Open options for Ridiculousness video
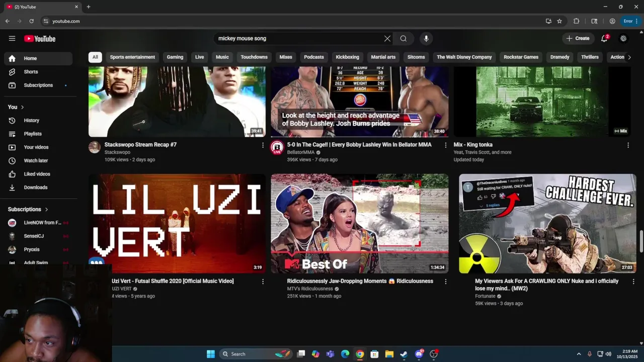 445,282
